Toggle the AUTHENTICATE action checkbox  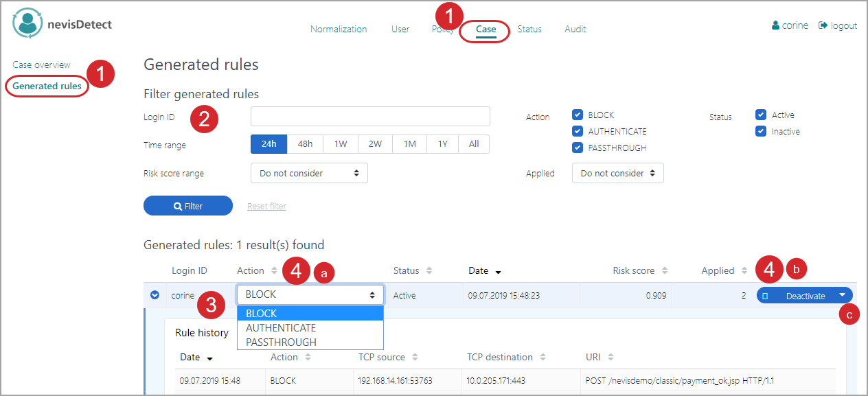pos(578,131)
